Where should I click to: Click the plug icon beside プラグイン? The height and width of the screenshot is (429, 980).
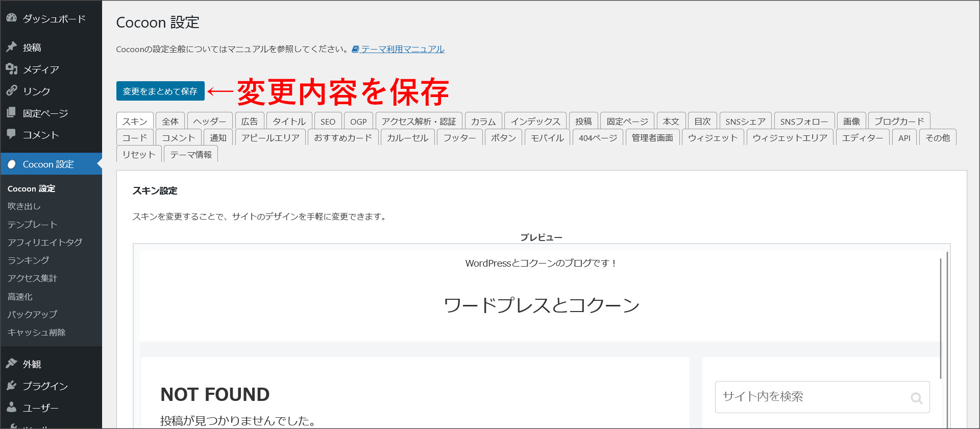pos(11,386)
